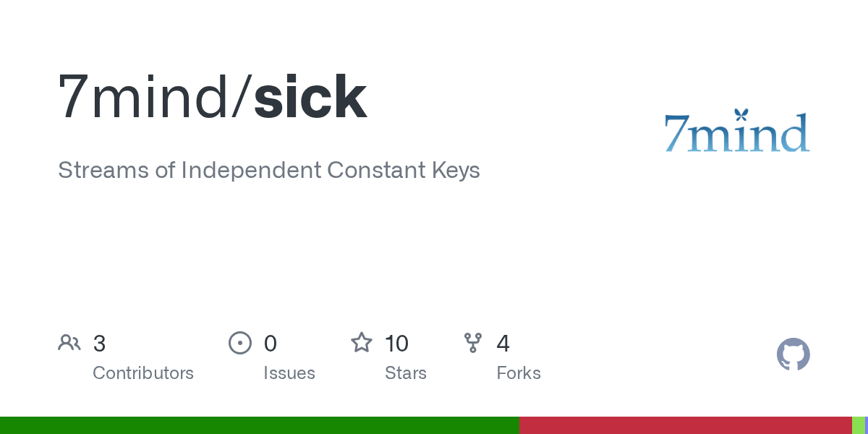Click the stars count "10"
The image size is (868, 434).
pos(397,344)
